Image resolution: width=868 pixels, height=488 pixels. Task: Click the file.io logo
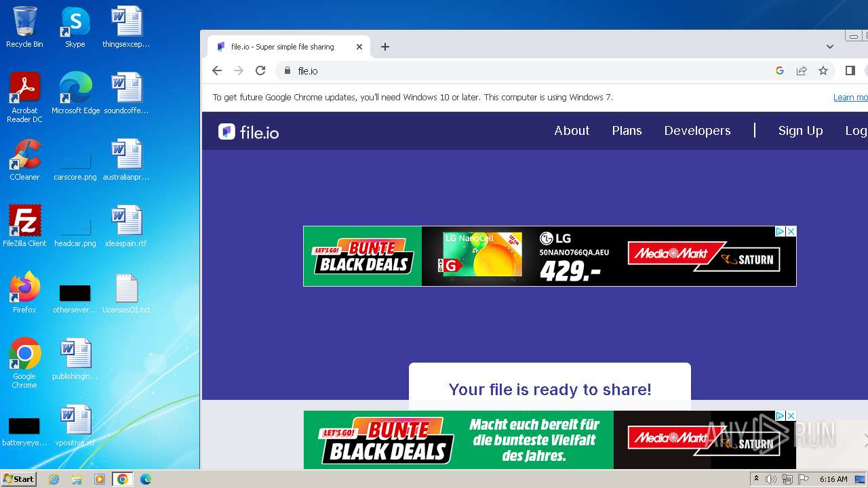click(249, 131)
